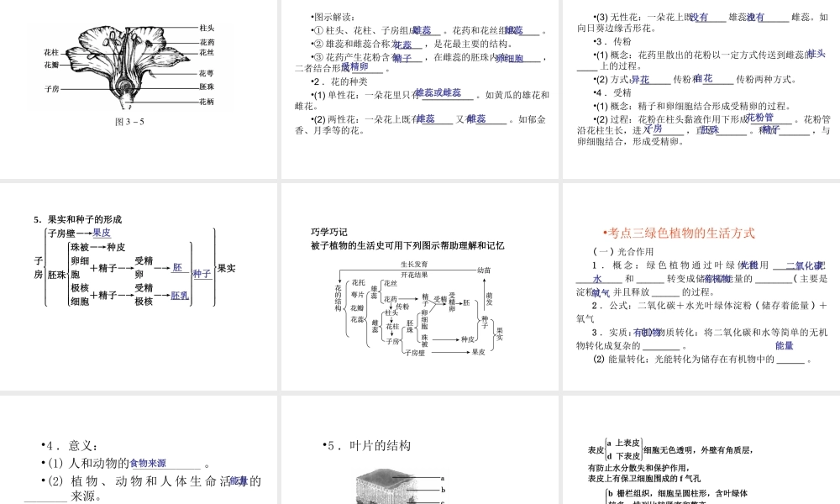Select the 5．叶片的结构 slide
Screen dimensions: 840x504
(420, 450)
